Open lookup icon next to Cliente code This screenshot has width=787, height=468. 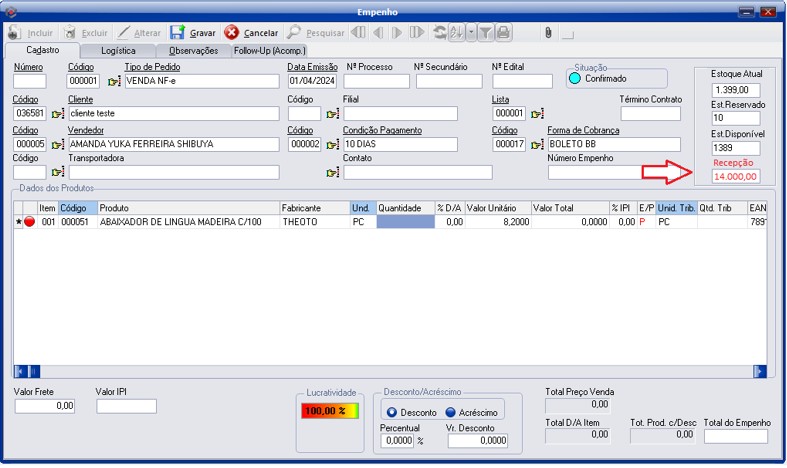(57, 114)
